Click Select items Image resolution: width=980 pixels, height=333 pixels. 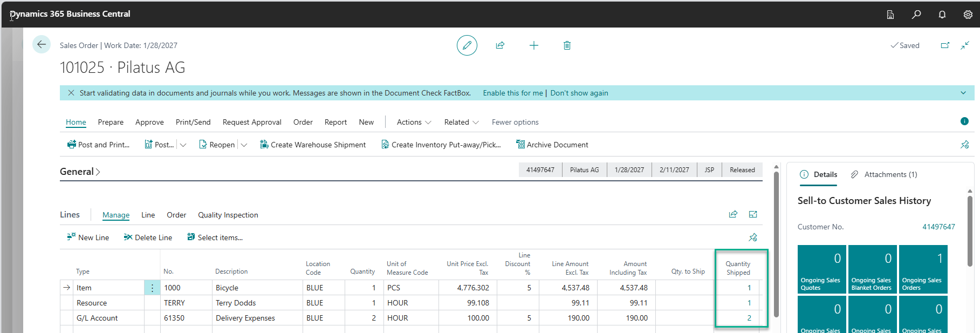coord(215,237)
